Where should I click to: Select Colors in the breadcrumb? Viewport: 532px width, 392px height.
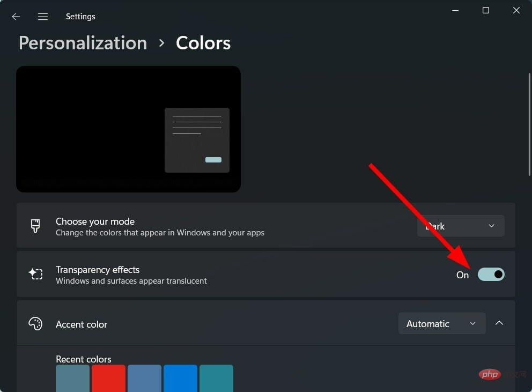203,43
